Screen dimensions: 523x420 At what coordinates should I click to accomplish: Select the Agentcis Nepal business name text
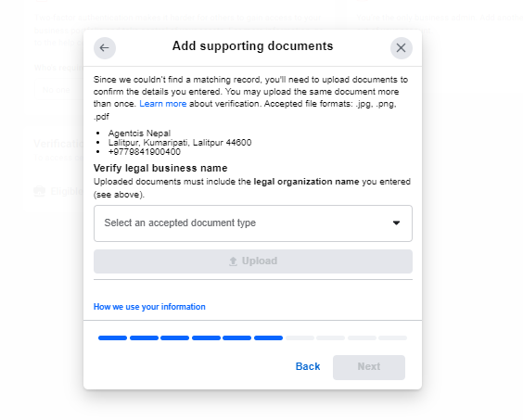[x=139, y=134]
